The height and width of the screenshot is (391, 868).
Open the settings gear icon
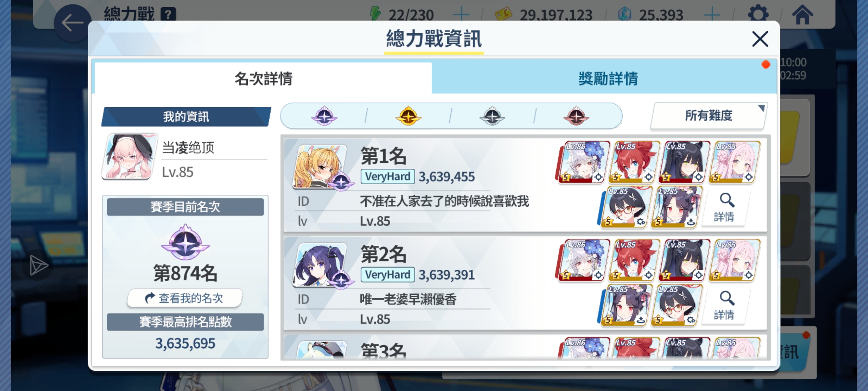click(758, 14)
